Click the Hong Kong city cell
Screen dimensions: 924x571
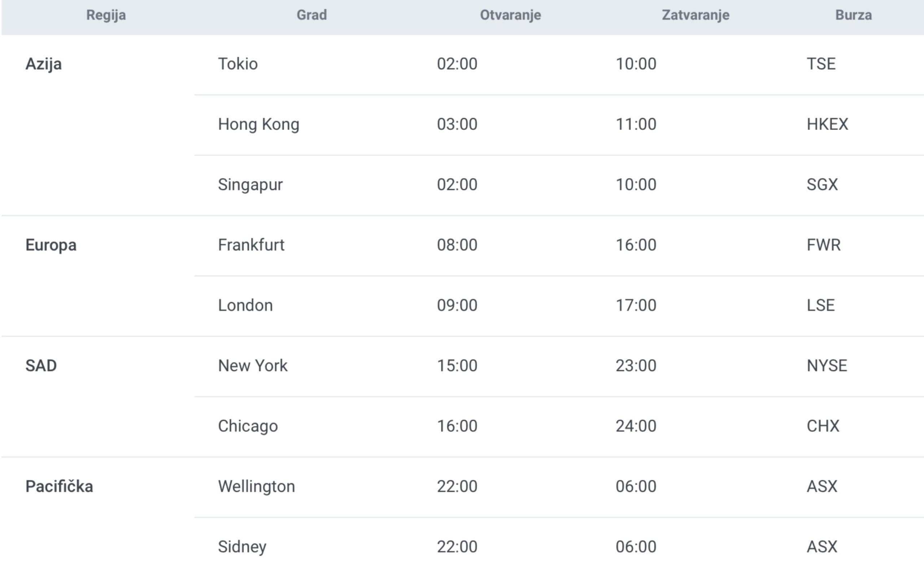259,124
